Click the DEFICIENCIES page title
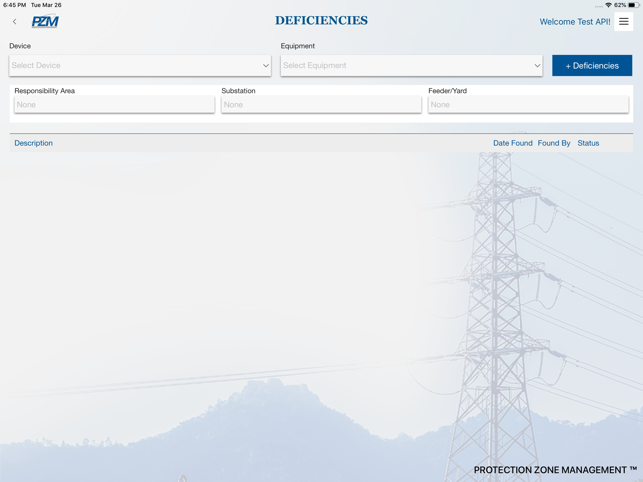This screenshot has width=643, height=482. click(x=321, y=21)
